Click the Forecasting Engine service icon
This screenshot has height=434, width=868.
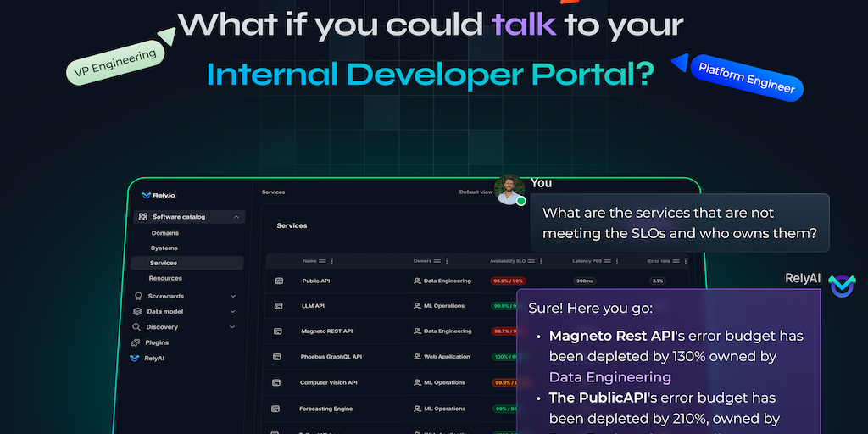click(x=275, y=409)
